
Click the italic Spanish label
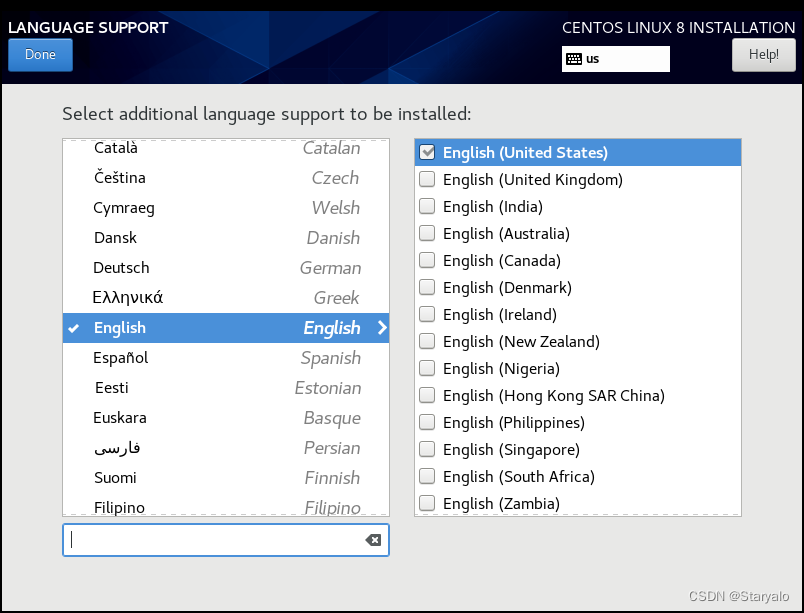click(331, 358)
